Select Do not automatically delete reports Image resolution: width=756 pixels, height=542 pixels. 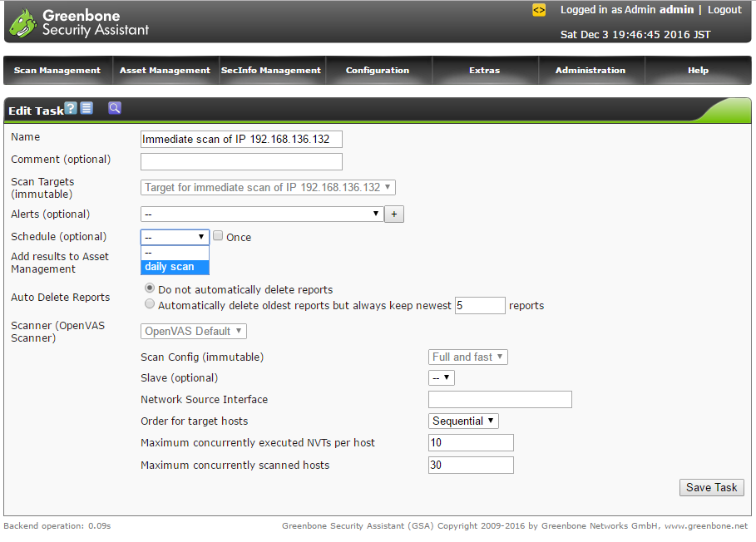pos(150,288)
